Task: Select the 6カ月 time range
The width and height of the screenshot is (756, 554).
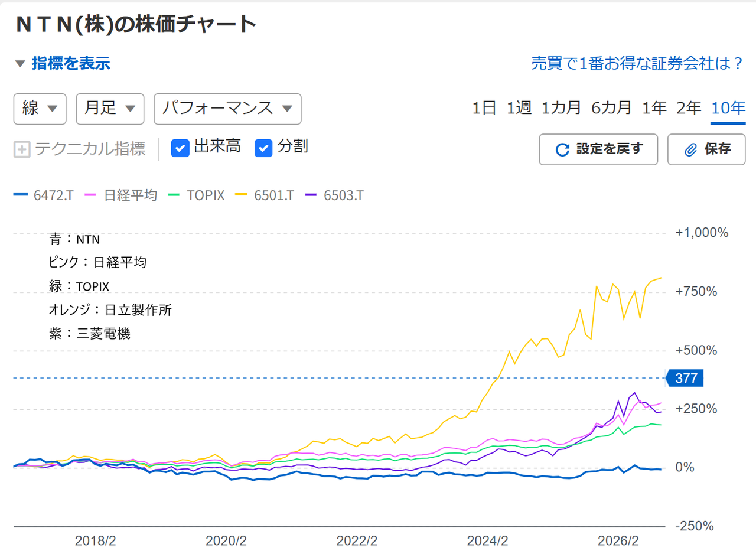Action: coord(611,108)
